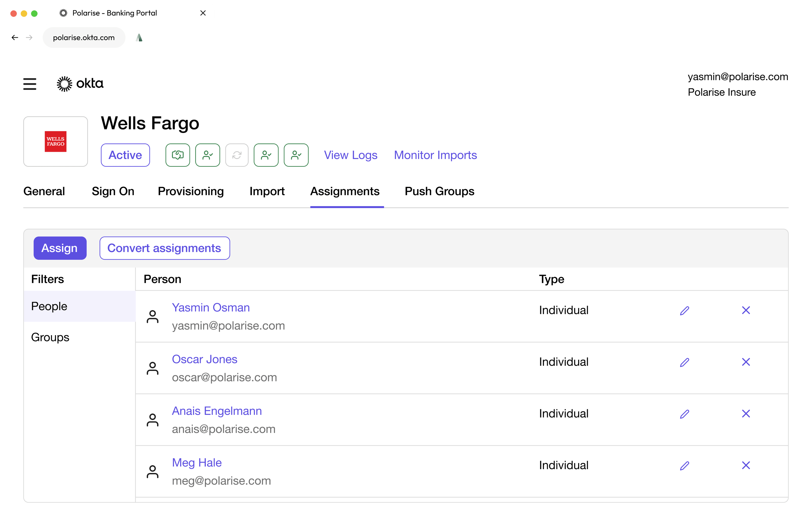The height and width of the screenshot is (526, 812).
Task: Click the Okta favicon in the browser tab
Action: tap(63, 13)
